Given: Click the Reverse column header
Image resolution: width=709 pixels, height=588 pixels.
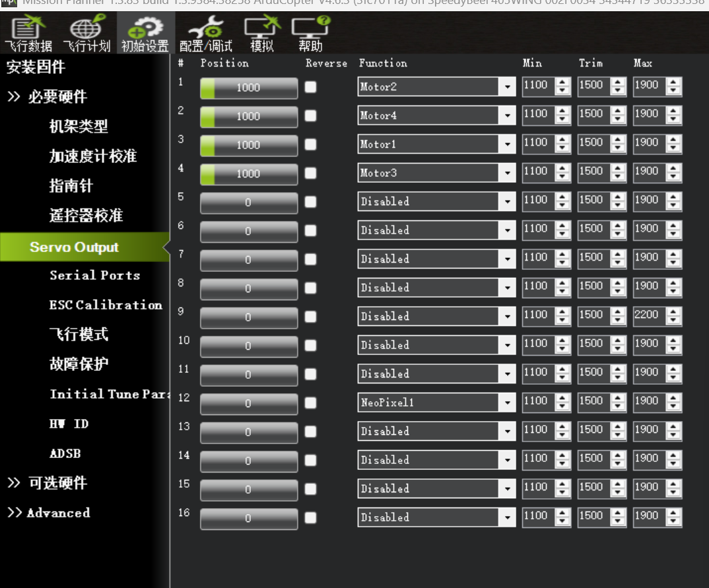Looking at the screenshot, I should (x=326, y=63).
